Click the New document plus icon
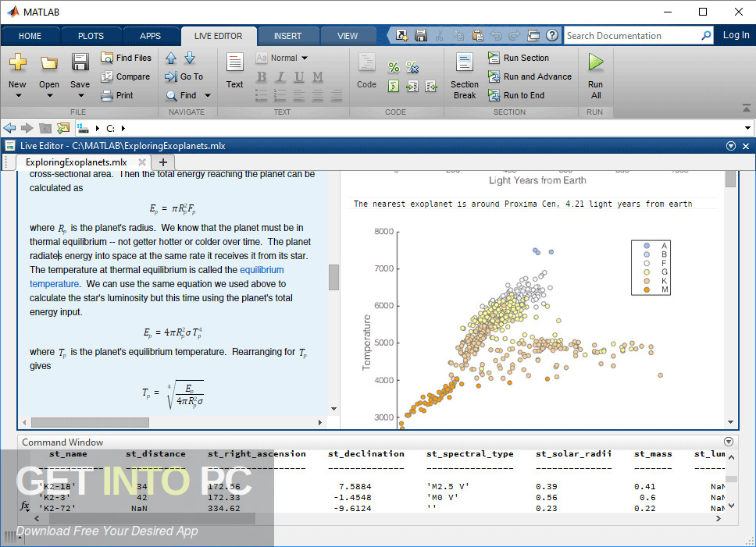 [17, 62]
